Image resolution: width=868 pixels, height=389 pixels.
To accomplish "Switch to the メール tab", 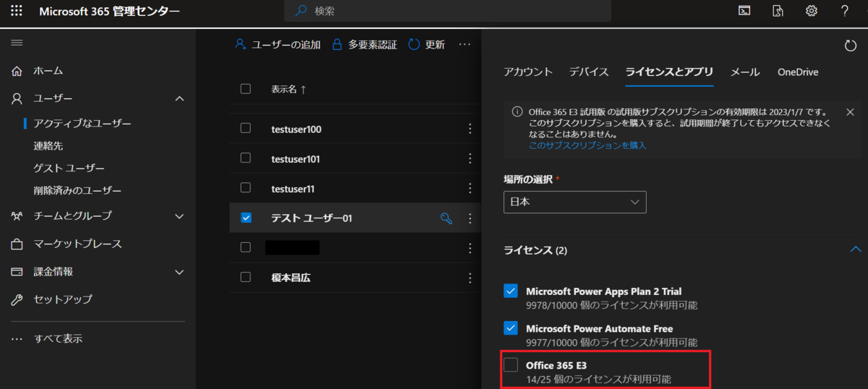I will [745, 72].
